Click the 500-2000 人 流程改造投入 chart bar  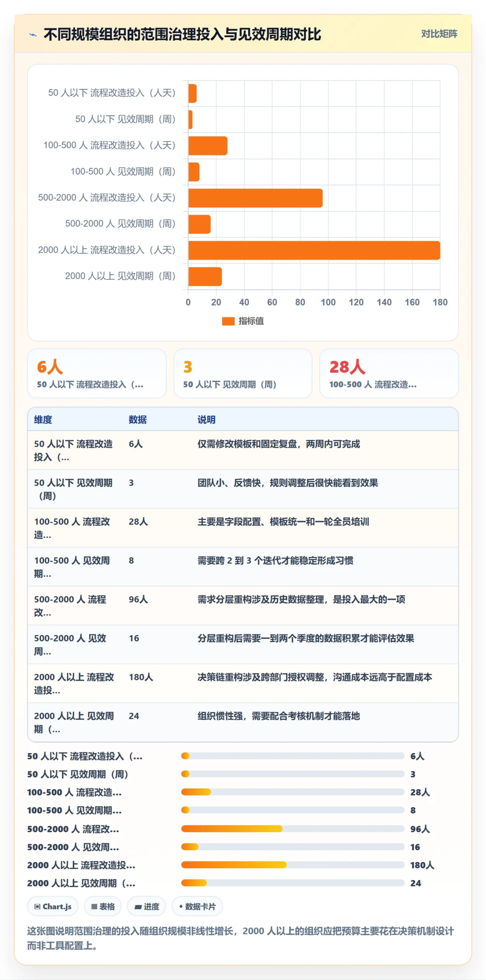tap(255, 198)
